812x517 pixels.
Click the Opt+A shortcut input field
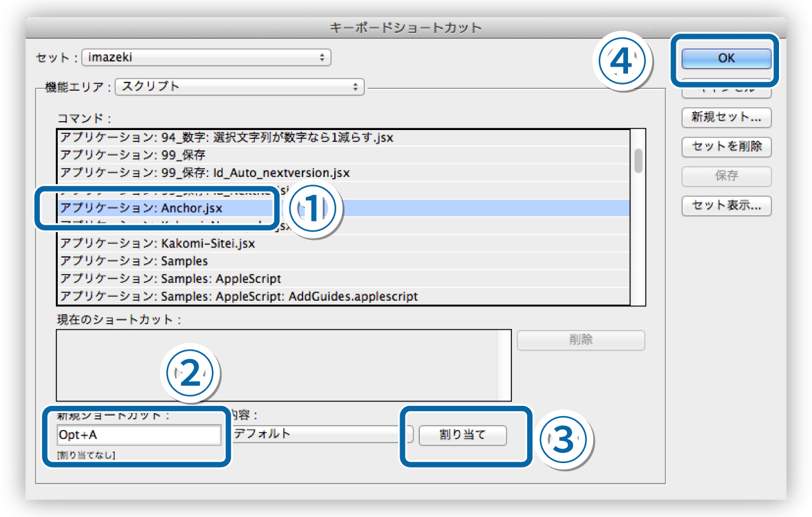pyautogui.click(x=139, y=435)
